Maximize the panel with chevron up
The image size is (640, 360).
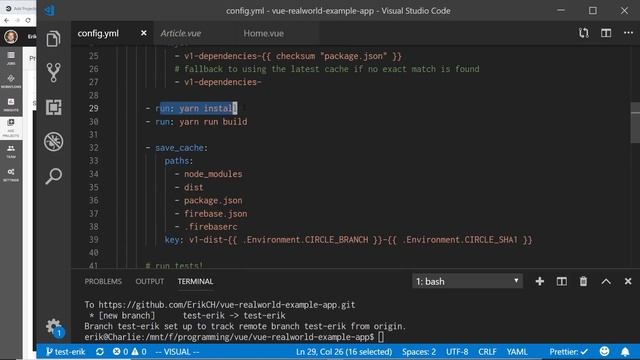606,281
